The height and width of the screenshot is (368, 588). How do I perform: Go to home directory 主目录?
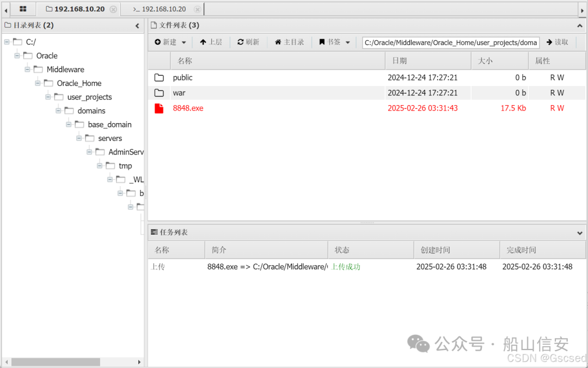coord(289,42)
